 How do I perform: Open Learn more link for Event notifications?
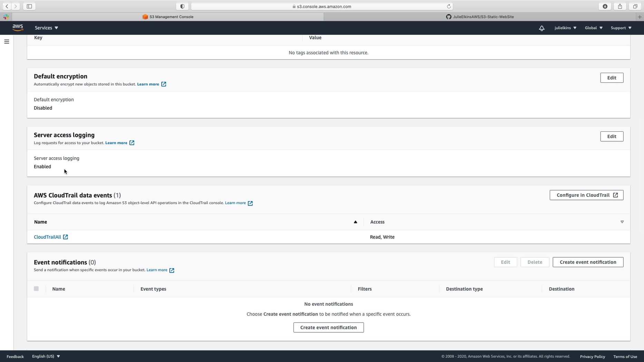click(157, 270)
